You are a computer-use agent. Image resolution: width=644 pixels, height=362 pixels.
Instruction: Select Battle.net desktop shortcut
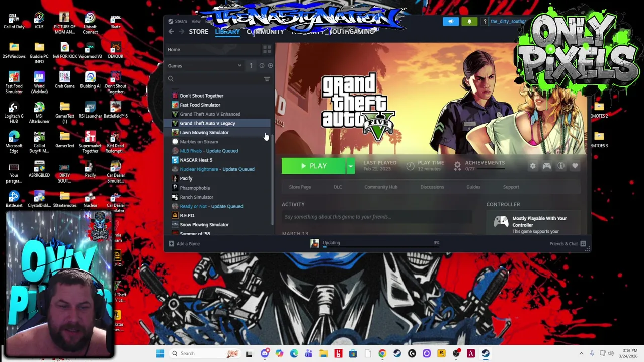click(14, 199)
